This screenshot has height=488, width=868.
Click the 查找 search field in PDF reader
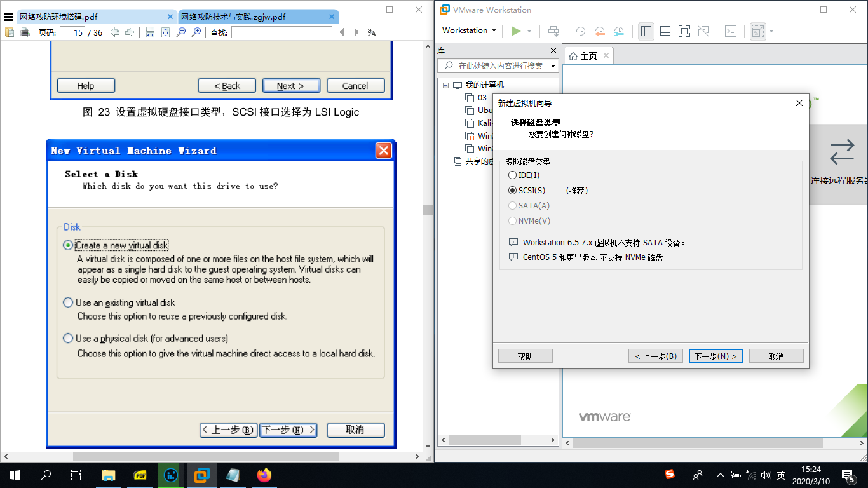281,32
